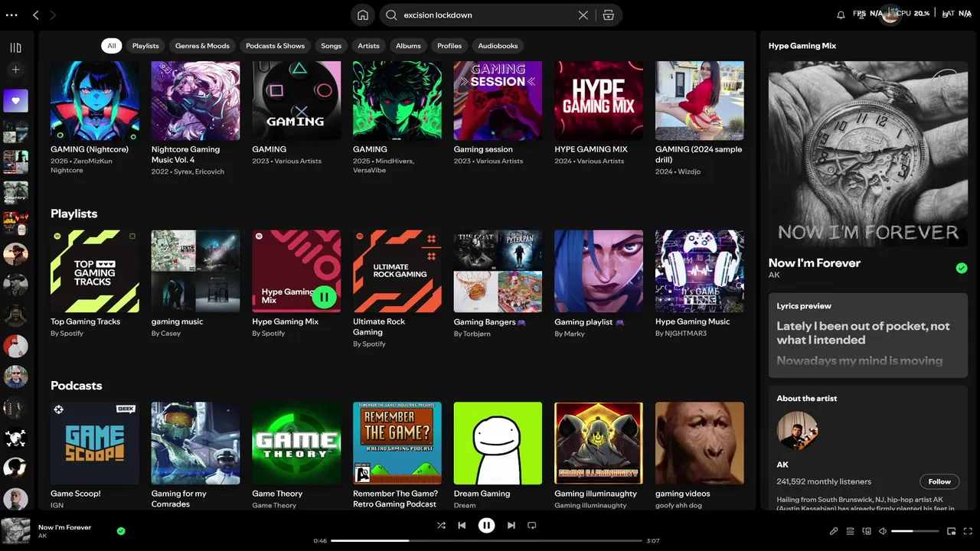The image size is (980, 551).
Task: Create new playlist with plus icon
Action: [15, 70]
